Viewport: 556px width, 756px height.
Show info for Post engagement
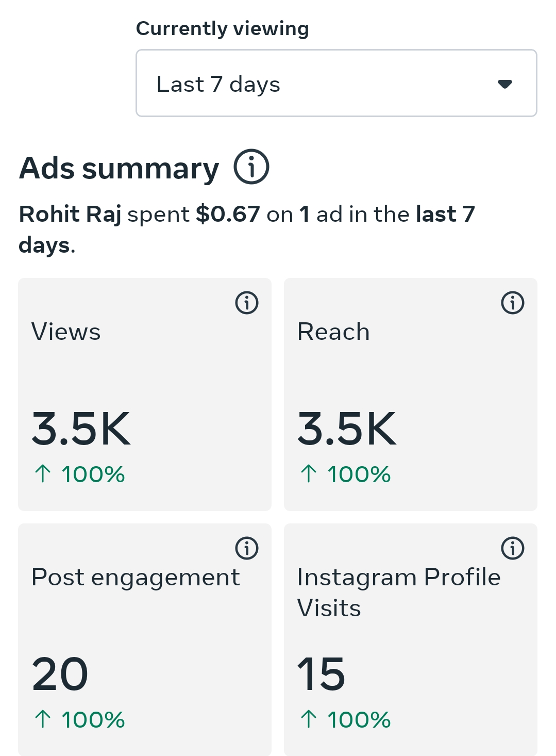pos(247,548)
